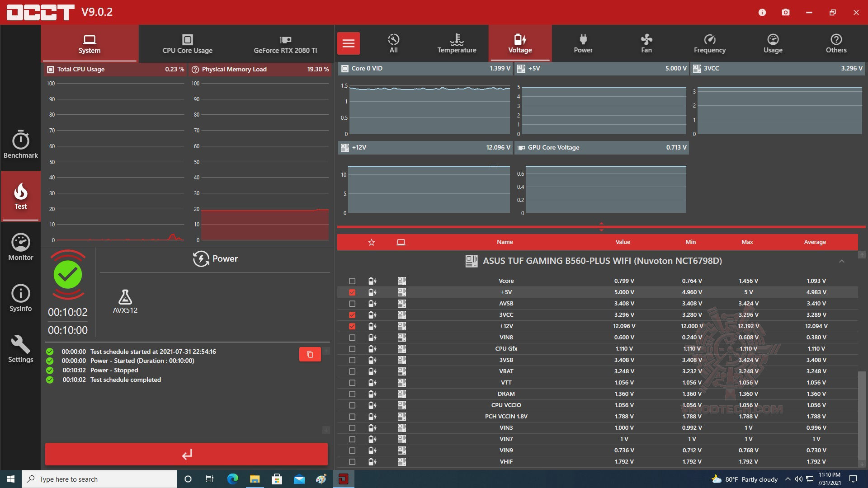Enable the Vcore sensor checkbox
Viewport: 868px width, 488px height.
(352, 281)
